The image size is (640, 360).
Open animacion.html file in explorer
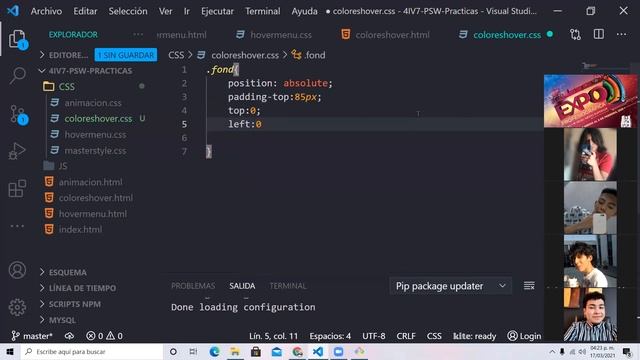(83, 182)
